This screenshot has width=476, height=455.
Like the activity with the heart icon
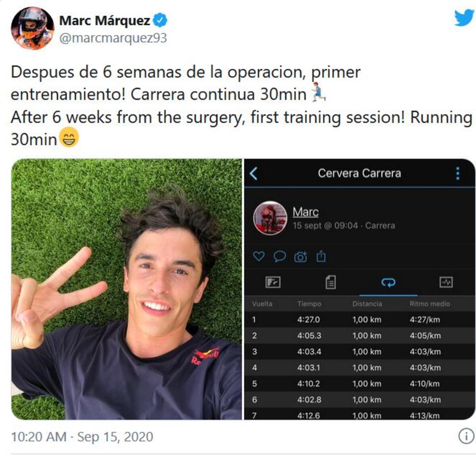259,256
